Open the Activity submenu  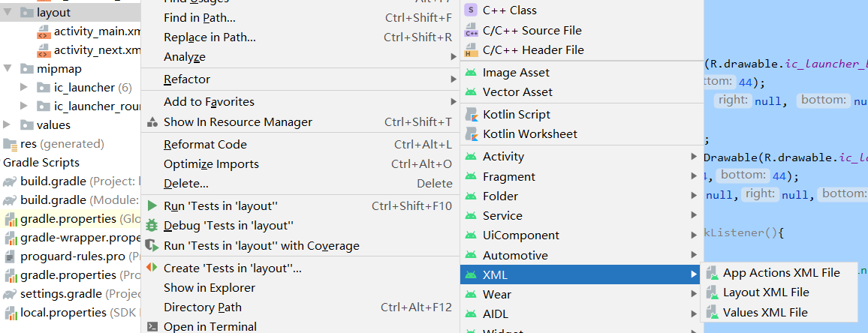pos(503,157)
